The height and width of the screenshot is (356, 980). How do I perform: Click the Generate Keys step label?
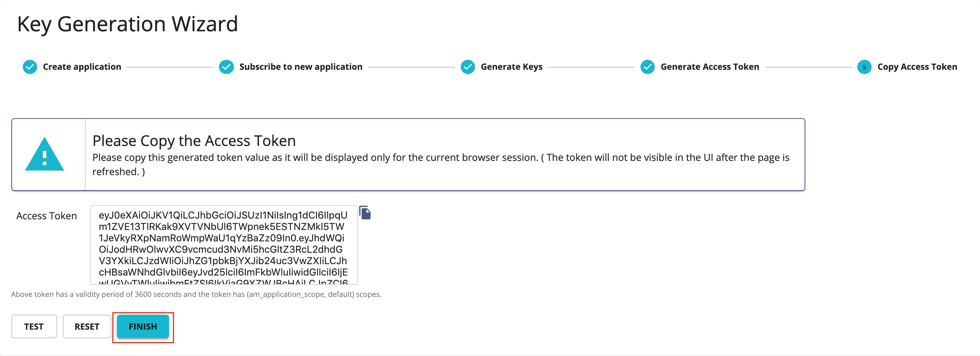[x=512, y=66]
